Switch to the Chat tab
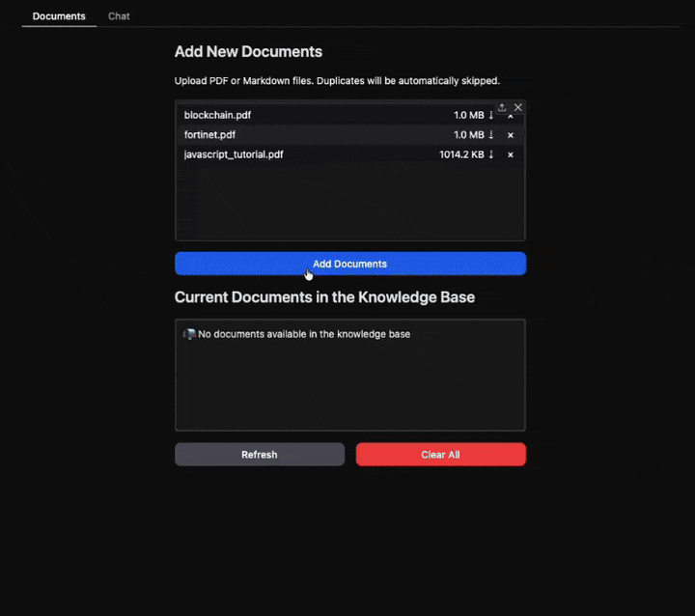 click(x=119, y=16)
